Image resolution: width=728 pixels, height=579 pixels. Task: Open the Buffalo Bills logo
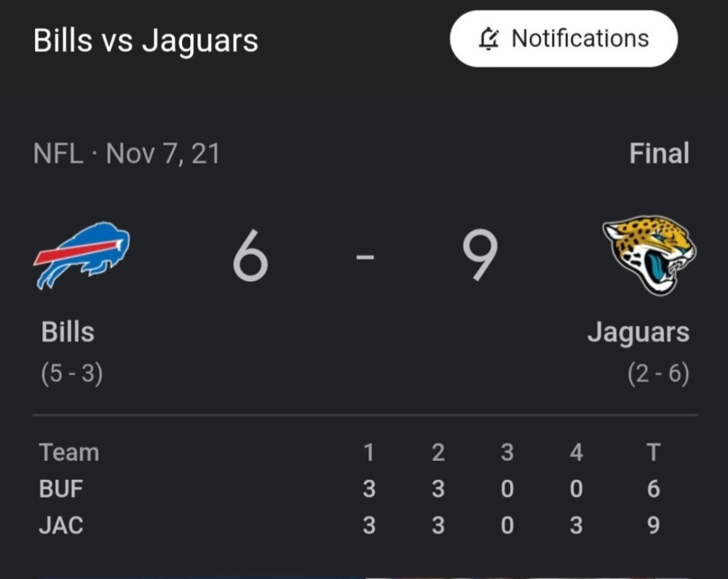[x=82, y=256]
